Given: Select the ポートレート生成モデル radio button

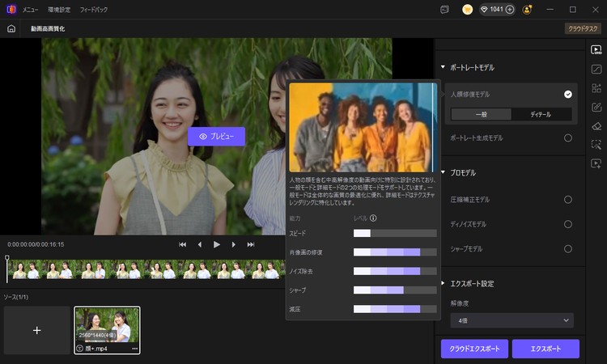Looking at the screenshot, I should click(568, 138).
